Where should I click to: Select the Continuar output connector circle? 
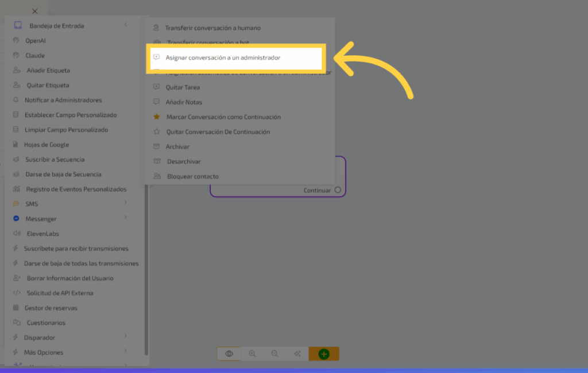(338, 190)
